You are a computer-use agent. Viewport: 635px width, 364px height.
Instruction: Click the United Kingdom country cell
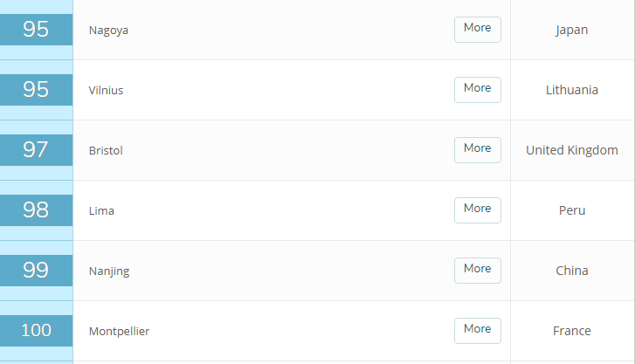[572, 150]
